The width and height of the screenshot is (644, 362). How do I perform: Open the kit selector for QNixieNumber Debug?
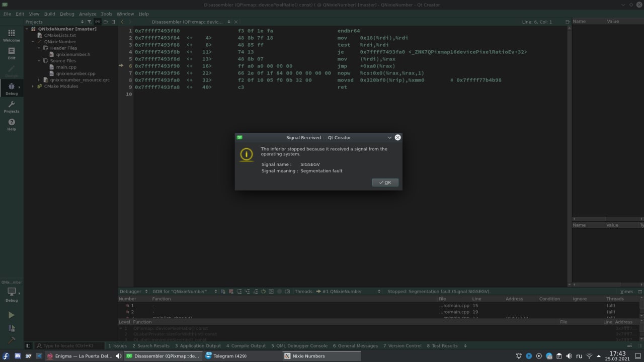coord(12,292)
